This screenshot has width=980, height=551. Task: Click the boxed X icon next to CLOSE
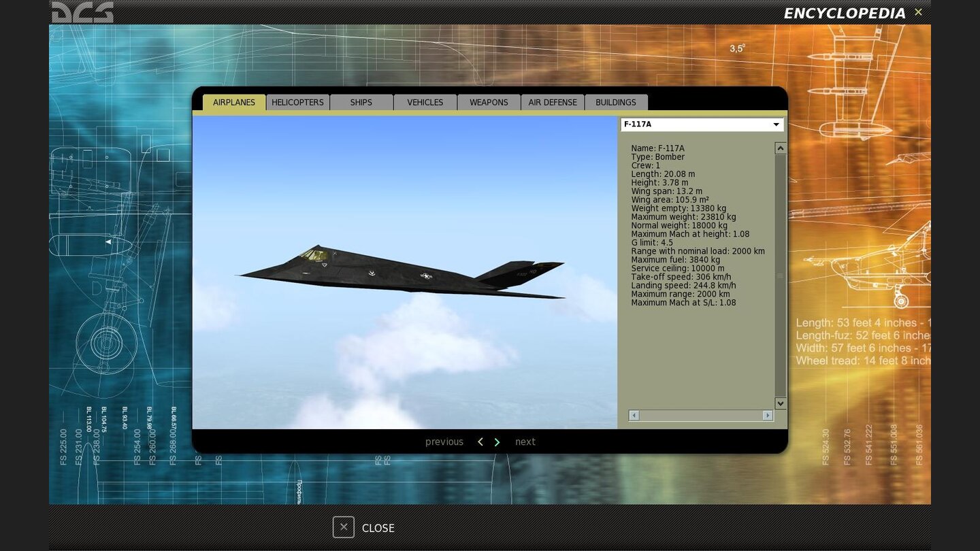(344, 527)
